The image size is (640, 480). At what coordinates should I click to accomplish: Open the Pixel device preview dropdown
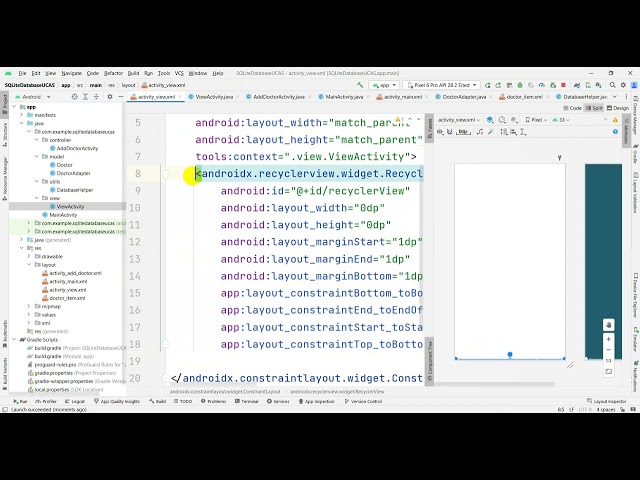click(x=536, y=120)
